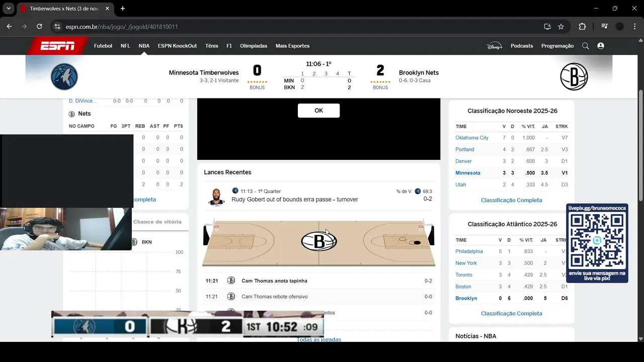Click the 'Cam Thomas rebote ofensivo' play row
644x362 pixels.
click(318, 297)
